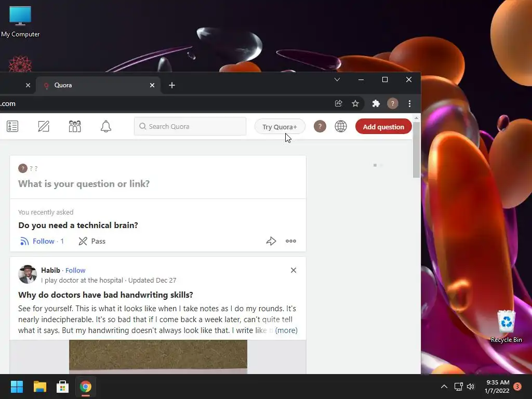Open the notification badge showing 3
The height and width of the screenshot is (399, 532).
[517, 386]
